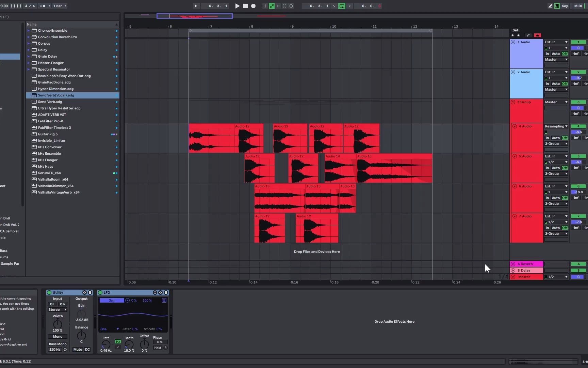Jump to previous locator arrow
Screen dimensions: 588x368
click(x=513, y=35)
